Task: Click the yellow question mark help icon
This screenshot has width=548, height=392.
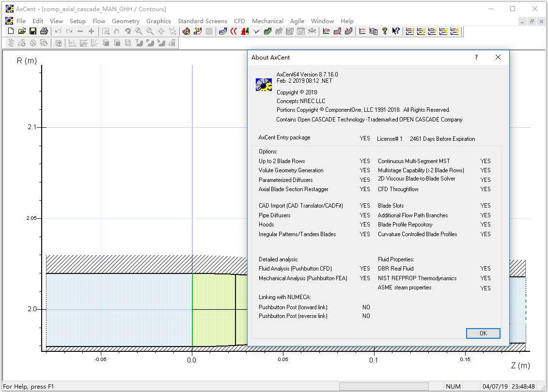Action: click(385, 31)
